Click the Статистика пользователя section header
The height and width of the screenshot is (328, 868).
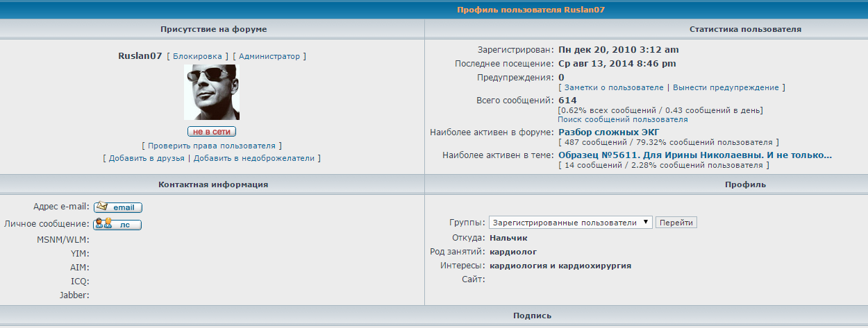click(745, 29)
